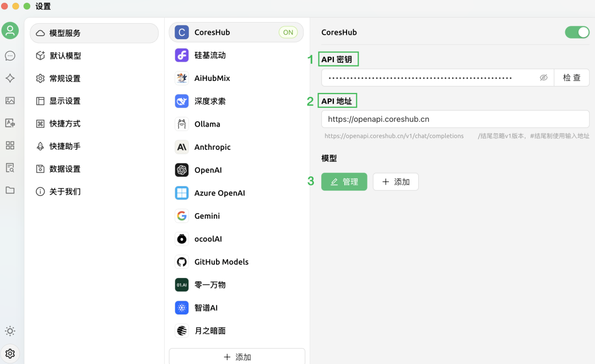The image size is (595, 364).
Task: Open the user avatar profile icon
Action: (10, 31)
